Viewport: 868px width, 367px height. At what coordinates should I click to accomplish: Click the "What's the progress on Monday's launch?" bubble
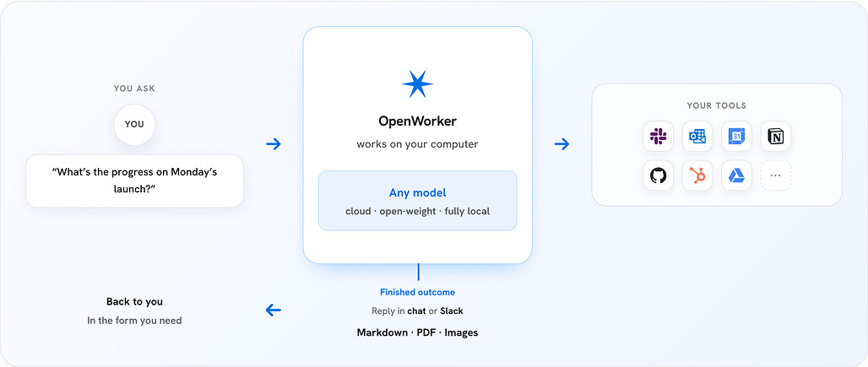click(134, 181)
